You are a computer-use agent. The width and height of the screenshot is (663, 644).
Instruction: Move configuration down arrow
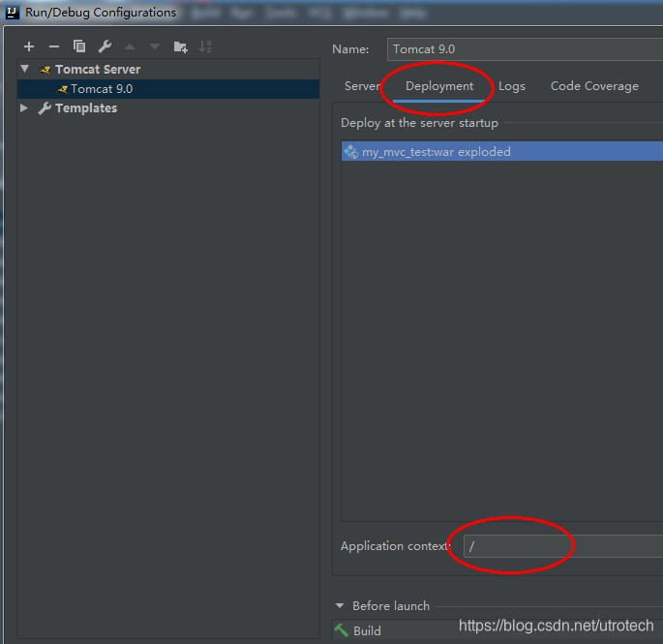point(155,46)
